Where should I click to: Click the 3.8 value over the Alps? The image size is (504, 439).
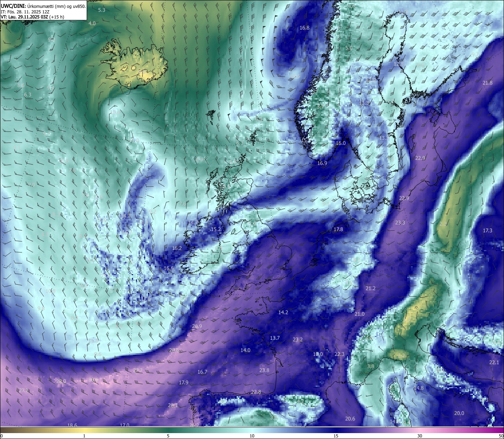(x=371, y=367)
